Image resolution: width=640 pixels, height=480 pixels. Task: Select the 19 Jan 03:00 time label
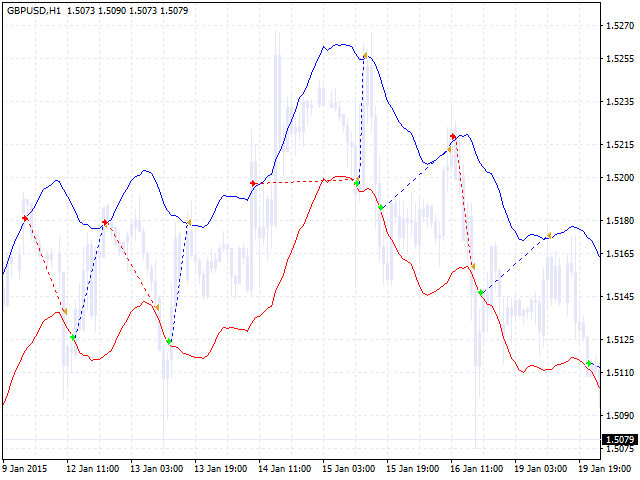540,469
